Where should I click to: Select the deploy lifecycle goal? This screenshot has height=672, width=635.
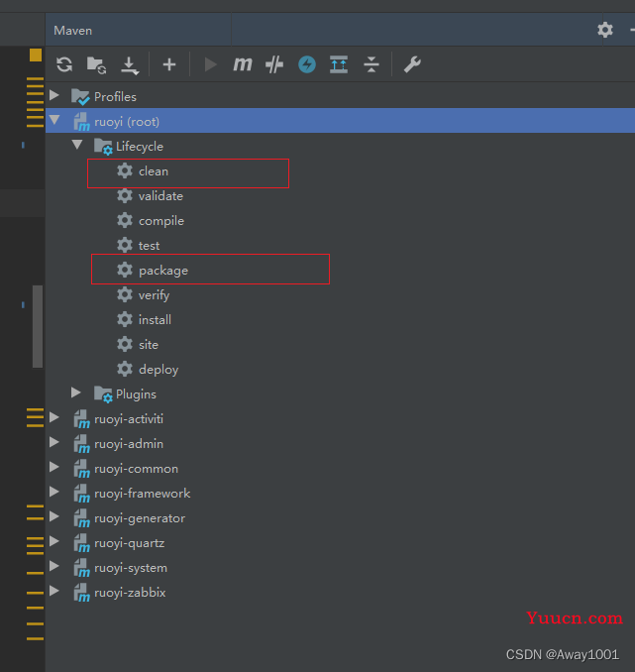click(159, 370)
